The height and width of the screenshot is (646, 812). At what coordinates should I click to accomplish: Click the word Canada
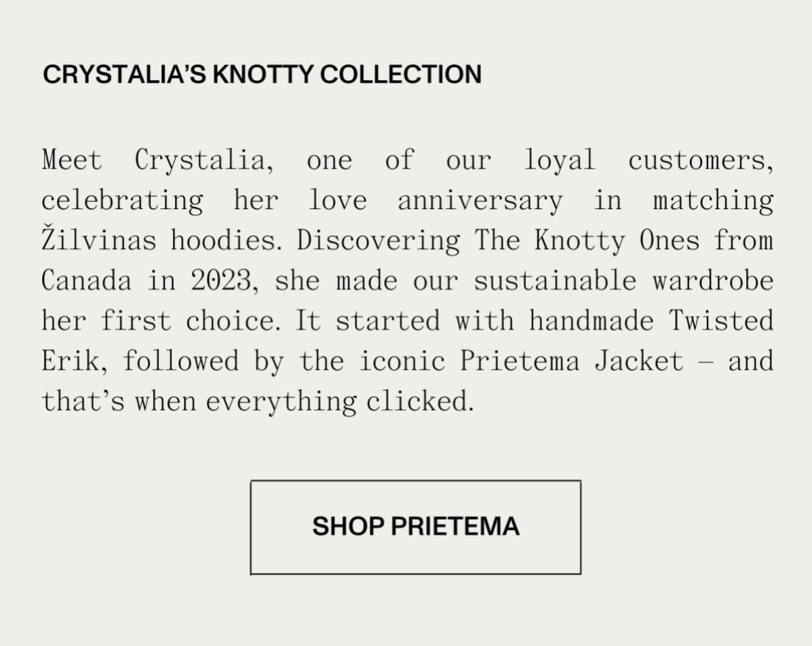coord(86,282)
